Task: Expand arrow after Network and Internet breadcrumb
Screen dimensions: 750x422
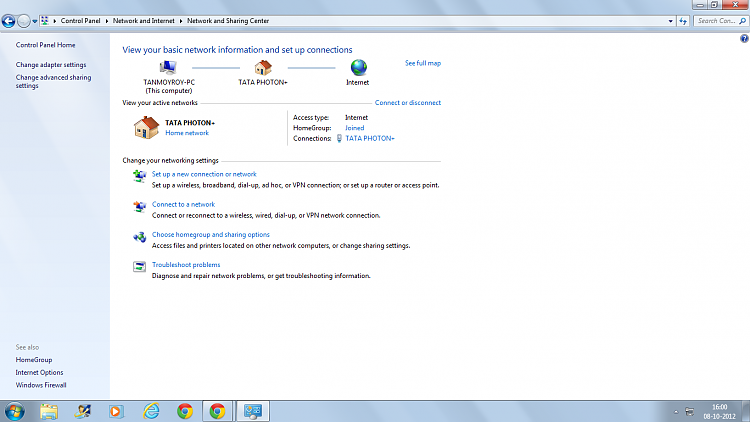Action: (x=181, y=21)
